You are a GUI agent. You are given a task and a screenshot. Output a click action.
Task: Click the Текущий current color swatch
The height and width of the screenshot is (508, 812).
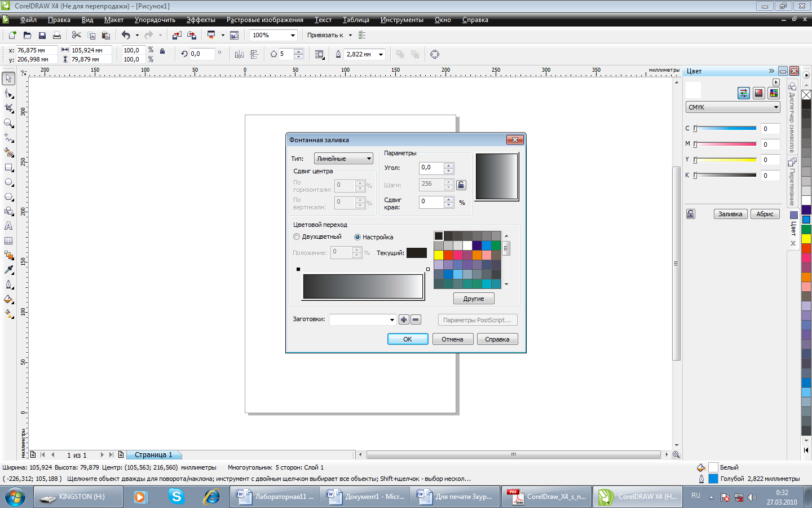pyautogui.click(x=417, y=253)
